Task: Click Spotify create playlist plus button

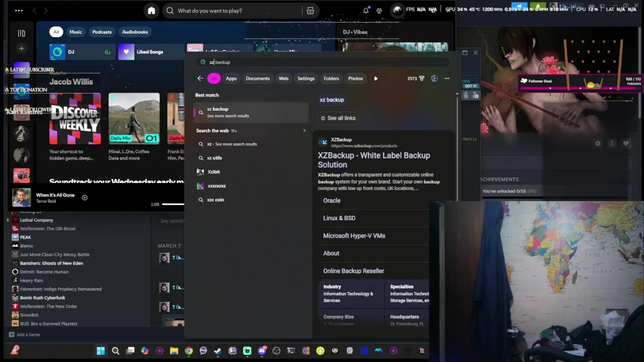Action: [21, 49]
